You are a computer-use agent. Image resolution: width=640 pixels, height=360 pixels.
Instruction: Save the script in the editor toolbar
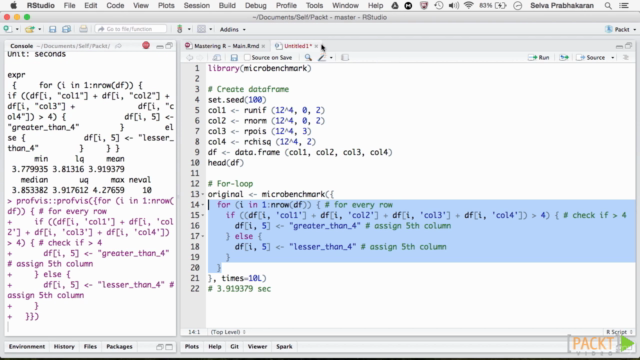[234, 58]
